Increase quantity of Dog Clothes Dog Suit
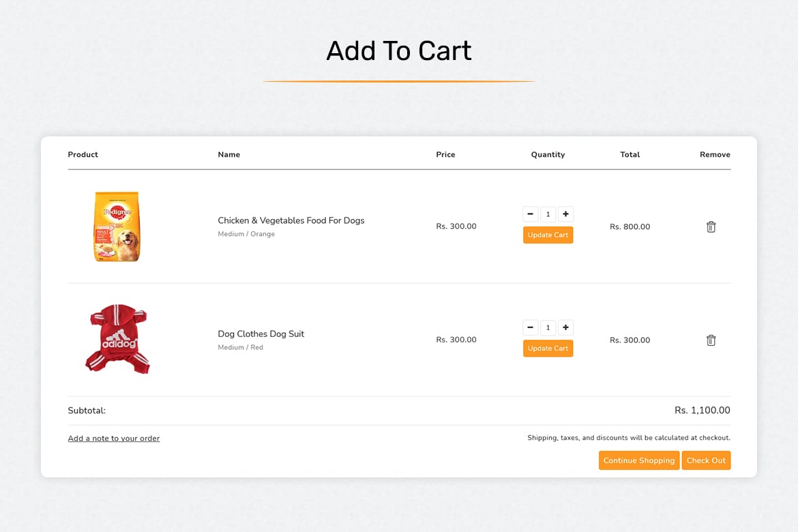 point(565,327)
